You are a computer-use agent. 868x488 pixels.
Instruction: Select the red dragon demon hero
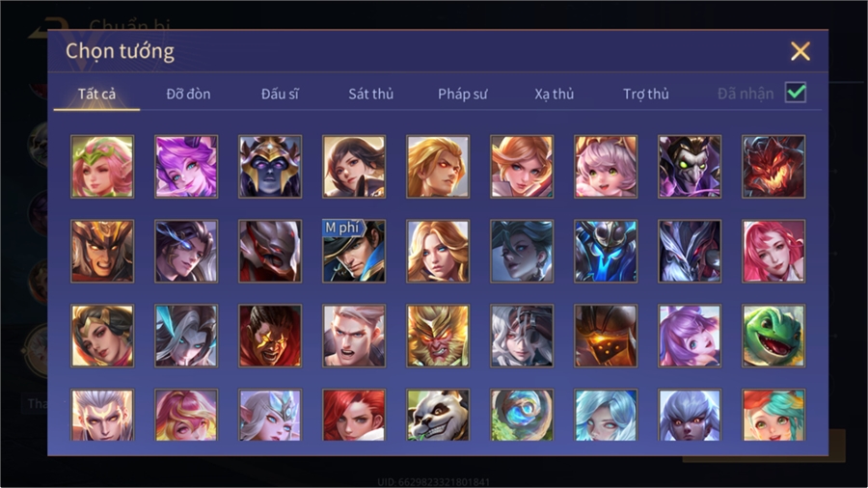click(773, 167)
